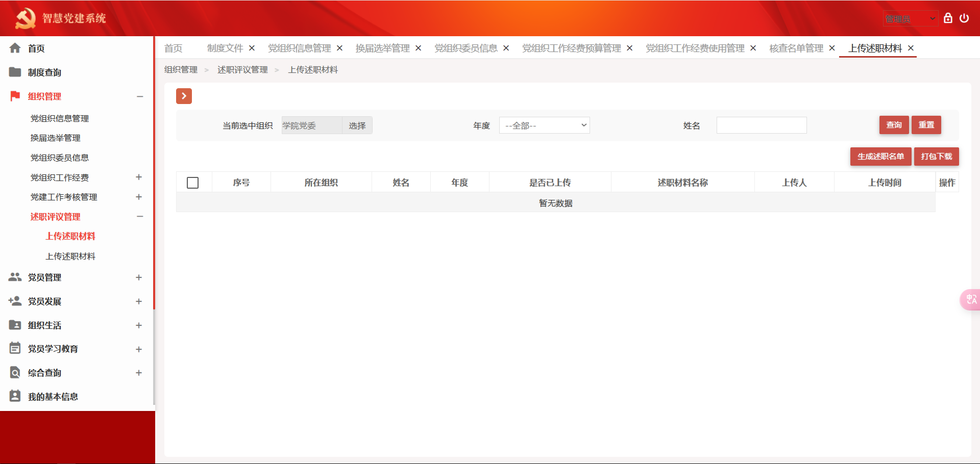The width and height of the screenshot is (980, 464).
Task: Open 制度查询 in the sidebar
Action: (x=44, y=72)
